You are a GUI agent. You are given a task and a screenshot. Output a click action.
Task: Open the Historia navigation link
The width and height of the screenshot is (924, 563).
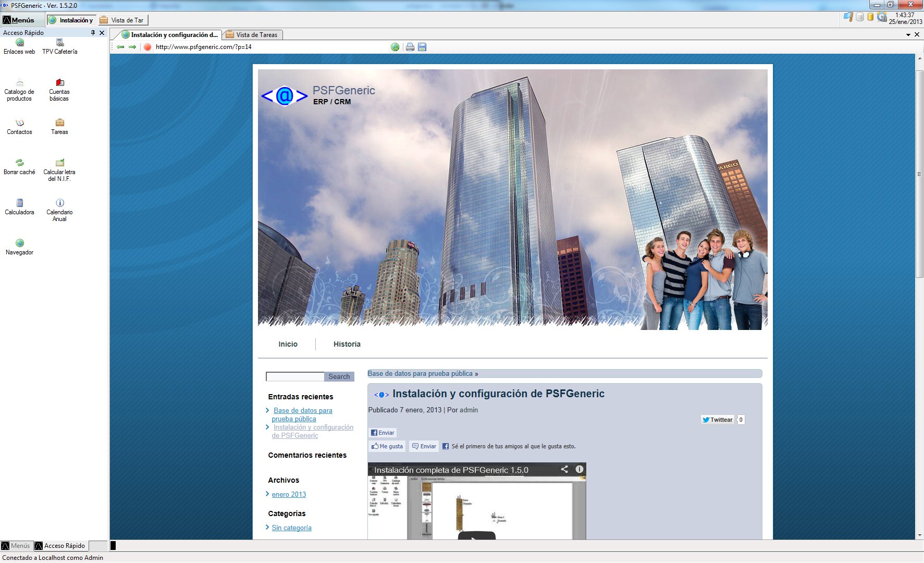pos(347,344)
